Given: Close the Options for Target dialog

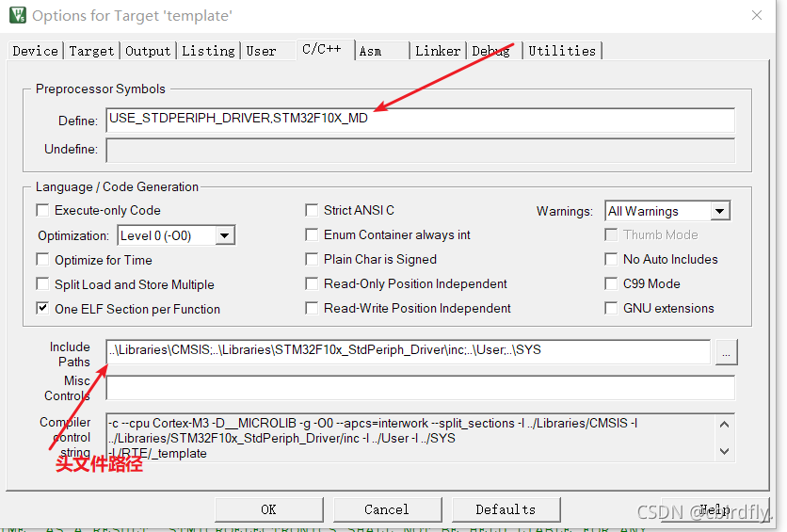Looking at the screenshot, I should point(756,16).
